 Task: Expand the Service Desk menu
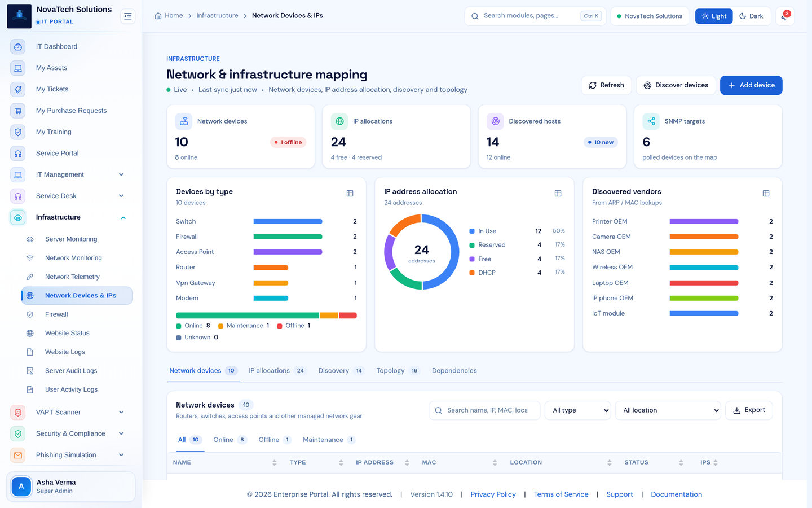[121, 196]
